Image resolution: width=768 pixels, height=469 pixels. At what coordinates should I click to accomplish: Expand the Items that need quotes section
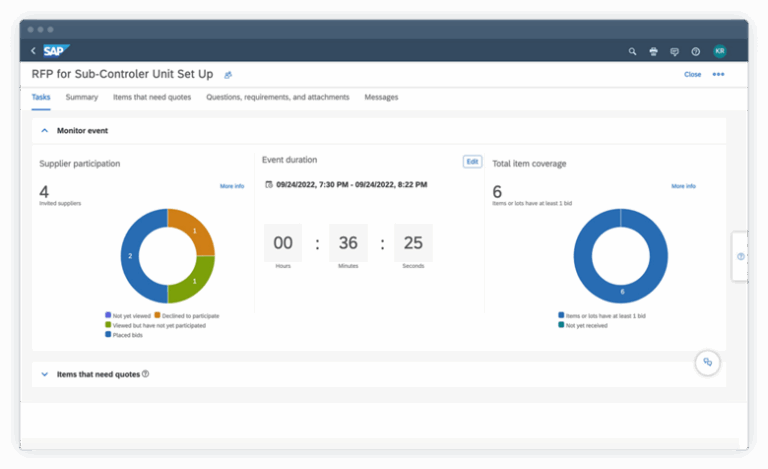click(44, 374)
